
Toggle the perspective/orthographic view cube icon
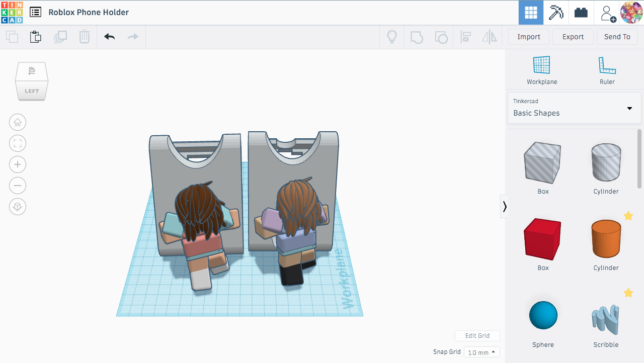[18, 207]
